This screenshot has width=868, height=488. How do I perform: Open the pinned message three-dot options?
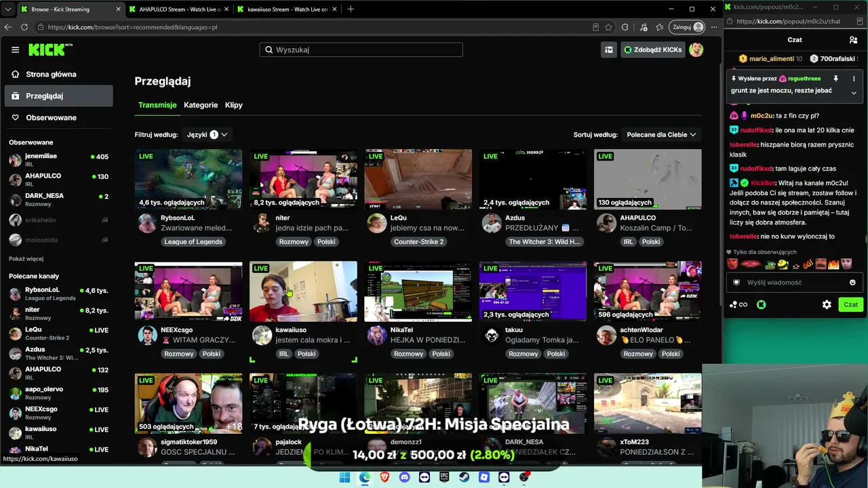854,79
